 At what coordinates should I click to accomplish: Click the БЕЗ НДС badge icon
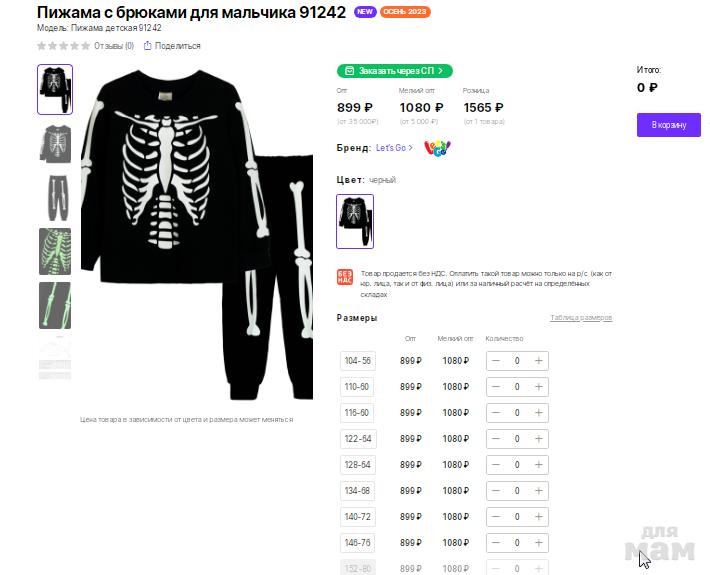(x=345, y=277)
